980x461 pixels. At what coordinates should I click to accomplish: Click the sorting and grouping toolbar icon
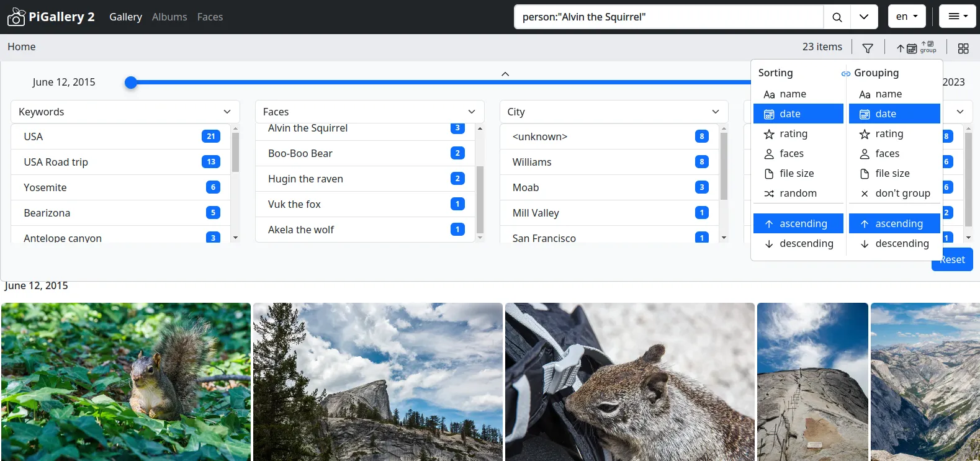pyautogui.click(x=915, y=48)
